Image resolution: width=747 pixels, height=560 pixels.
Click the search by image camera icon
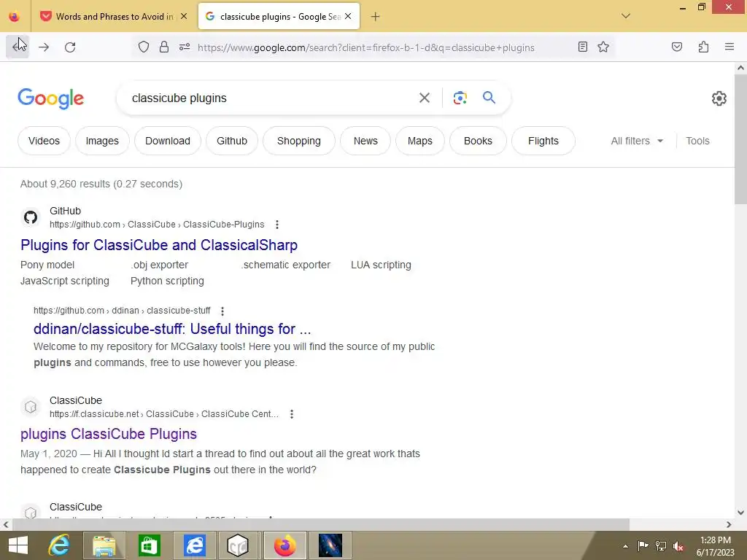click(460, 98)
